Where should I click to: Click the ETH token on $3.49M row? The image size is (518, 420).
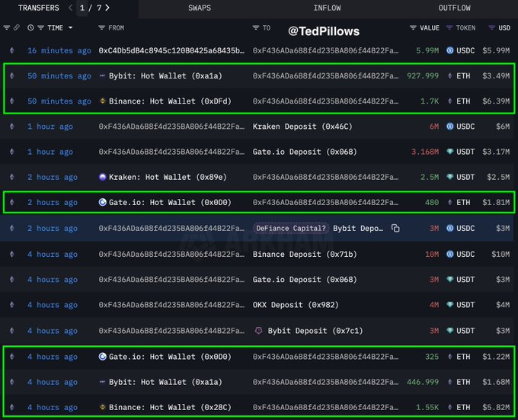[459, 76]
